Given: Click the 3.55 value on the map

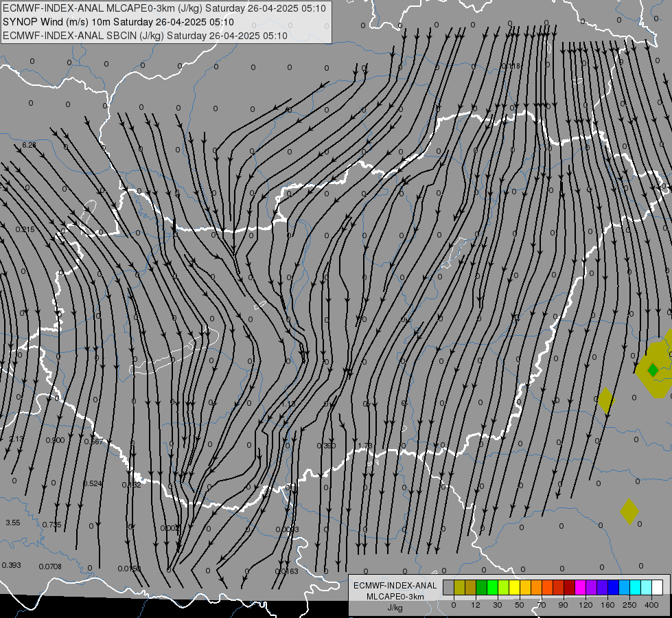Looking at the screenshot, I should (13, 523).
